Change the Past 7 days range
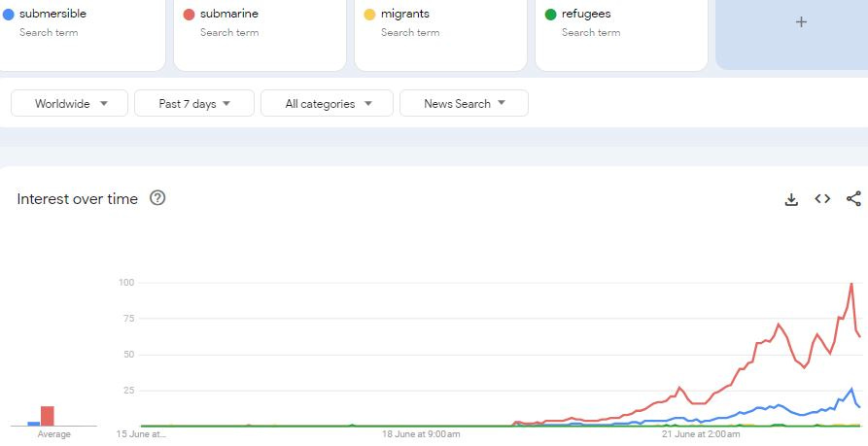 click(194, 103)
